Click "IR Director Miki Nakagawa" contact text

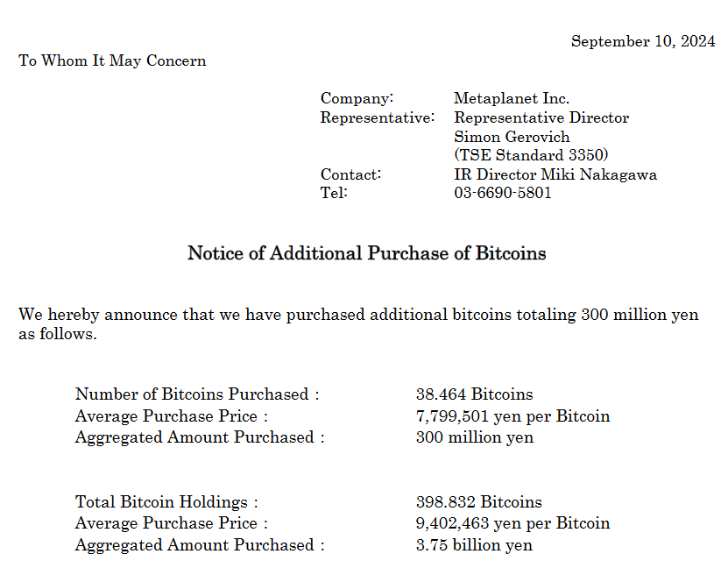555,174
